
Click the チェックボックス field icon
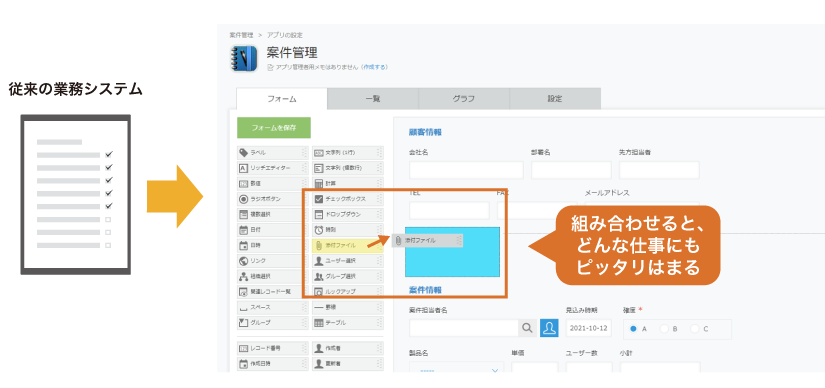(318, 200)
